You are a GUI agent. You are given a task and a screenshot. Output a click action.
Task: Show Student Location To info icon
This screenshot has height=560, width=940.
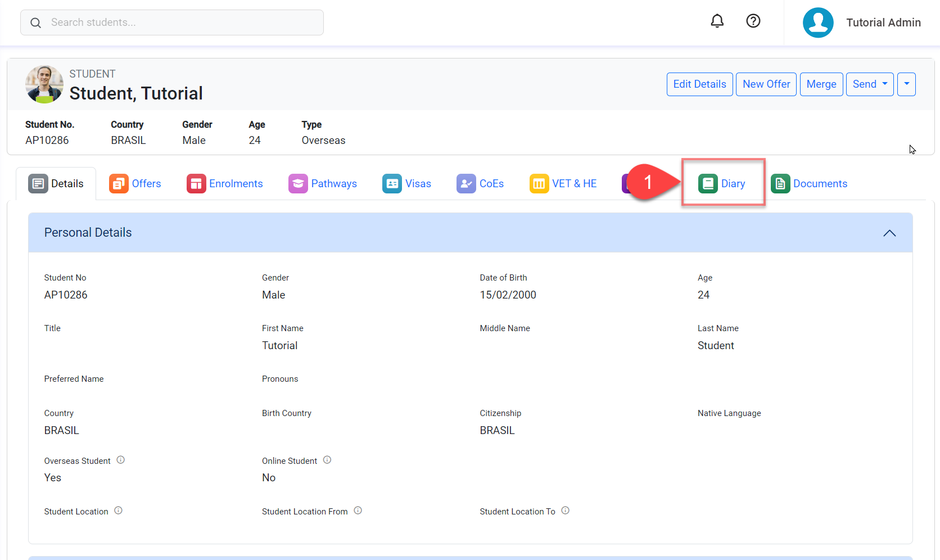[x=566, y=511]
